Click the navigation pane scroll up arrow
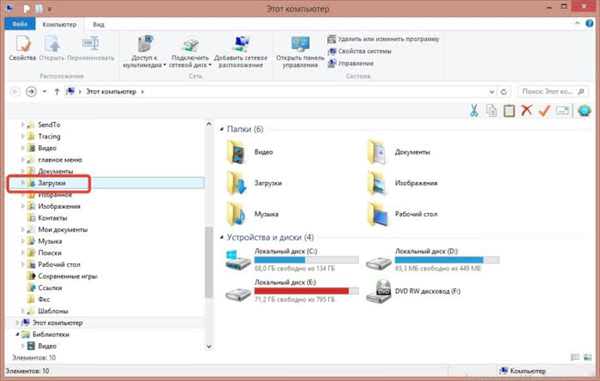Image resolution: width=600 pixels, height=381 pixels. [x=209, y=124]
